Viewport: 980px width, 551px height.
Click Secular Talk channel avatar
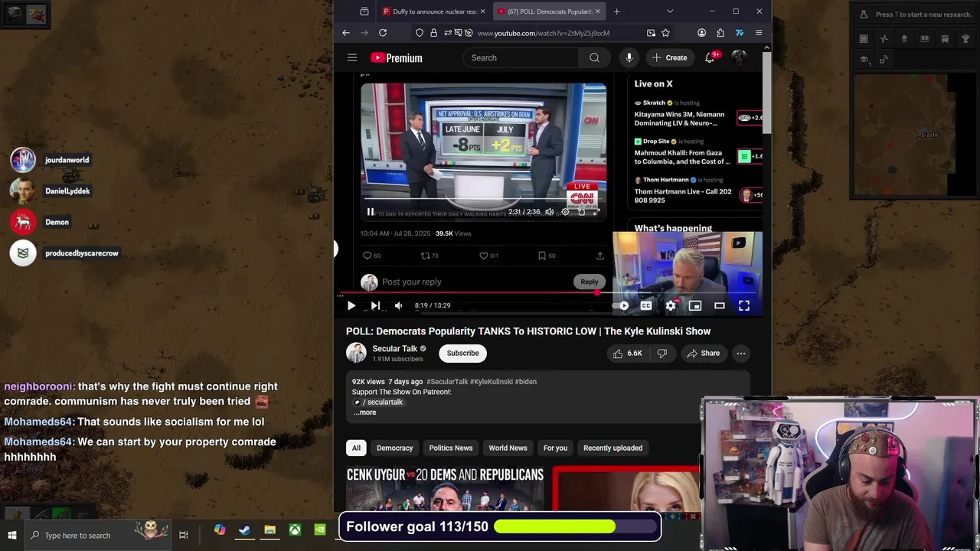point(356,353)
